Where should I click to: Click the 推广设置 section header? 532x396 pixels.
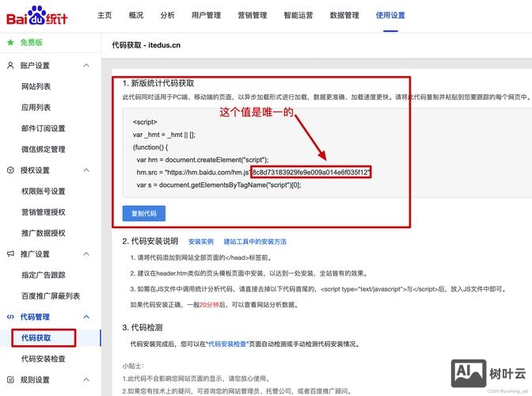click(x=35, y=253)
